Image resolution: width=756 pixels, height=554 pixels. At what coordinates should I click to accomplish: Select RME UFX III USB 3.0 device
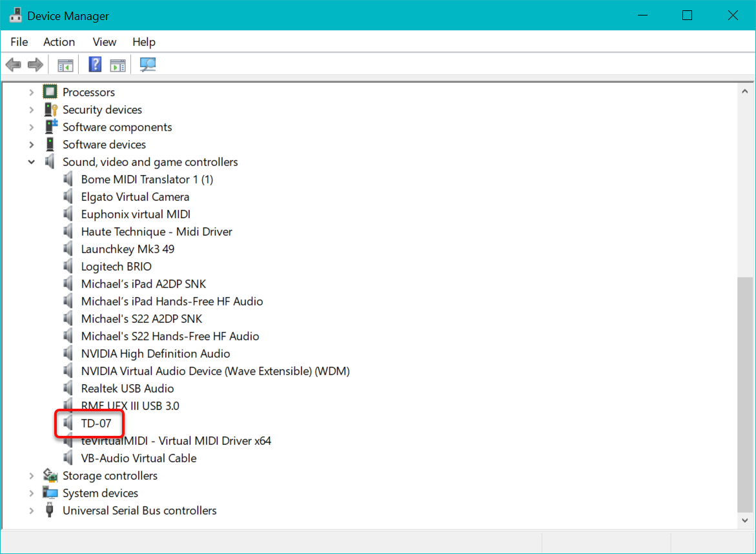click(x=130, y=406)
